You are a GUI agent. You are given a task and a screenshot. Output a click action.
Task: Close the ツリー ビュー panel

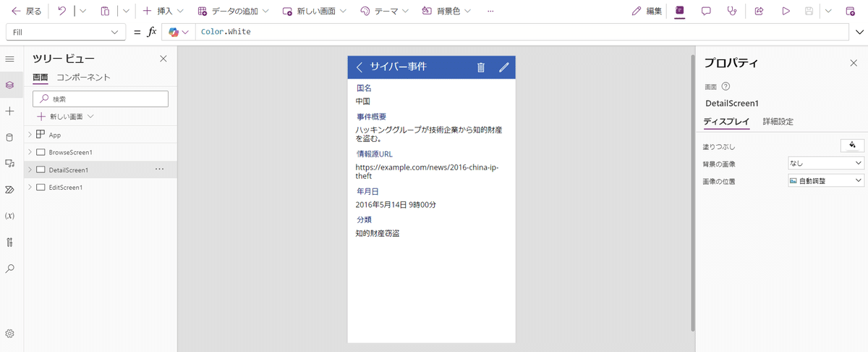tap(163, 59)
